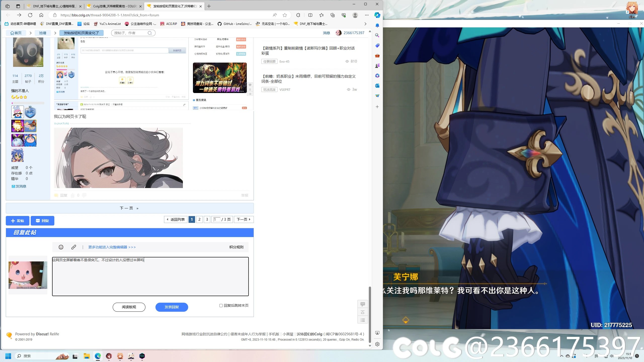The image size is (644, 362).
Task: Expand the bookmarks bar overflow chevron
Action: coord(366,24)
